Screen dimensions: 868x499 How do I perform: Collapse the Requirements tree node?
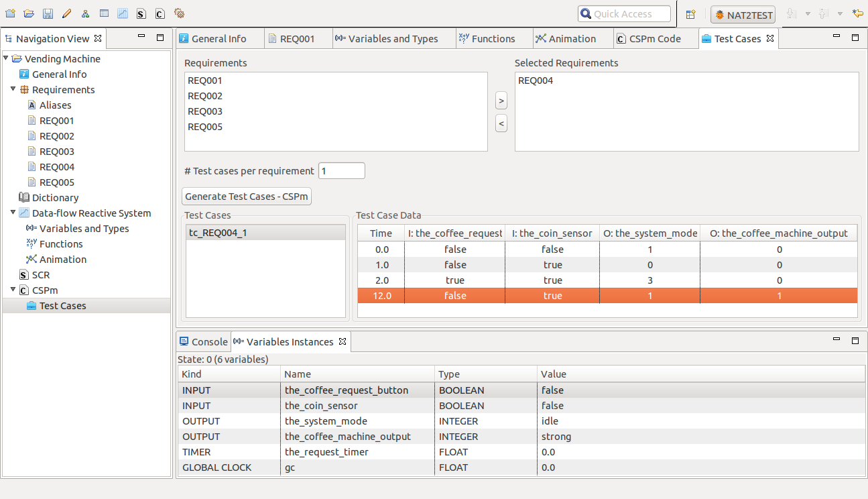[13, 89]
